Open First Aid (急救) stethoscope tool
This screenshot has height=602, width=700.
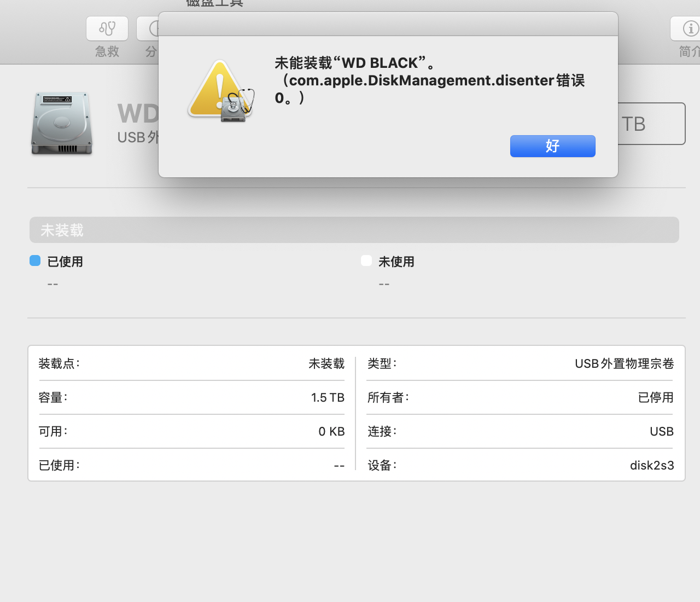tap(107, 28)
